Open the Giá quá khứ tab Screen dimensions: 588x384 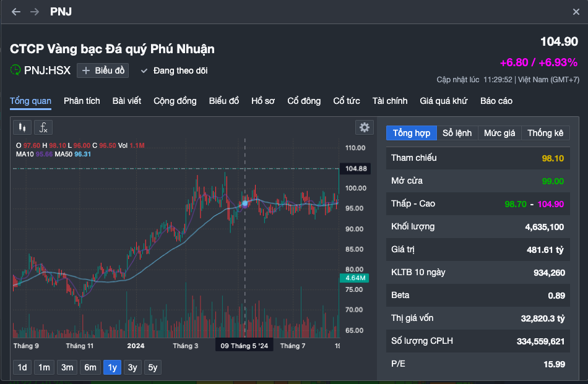444,101
